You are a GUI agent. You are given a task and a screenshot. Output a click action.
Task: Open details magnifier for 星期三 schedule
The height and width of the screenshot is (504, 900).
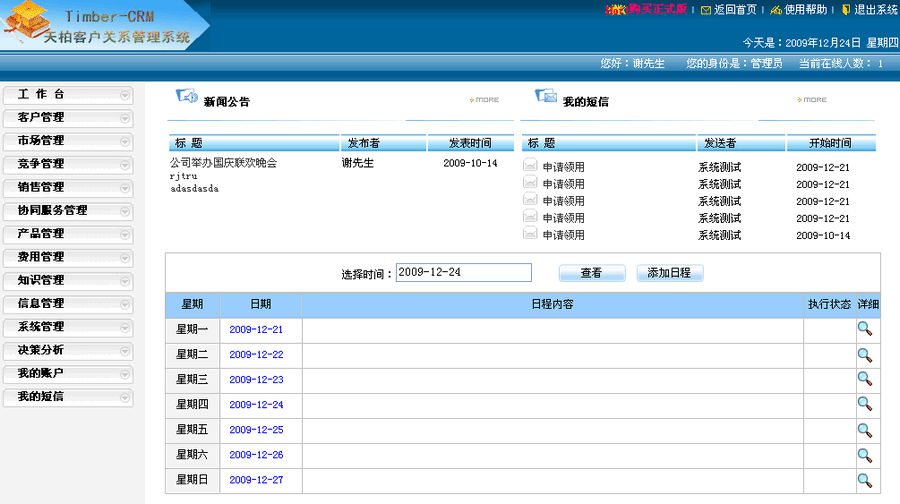coord(865,379)
